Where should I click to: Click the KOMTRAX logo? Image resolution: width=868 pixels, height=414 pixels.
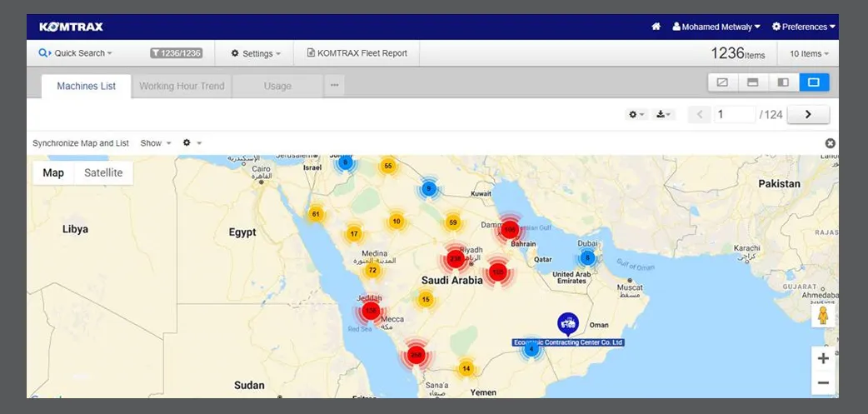[x=71, y=27]
